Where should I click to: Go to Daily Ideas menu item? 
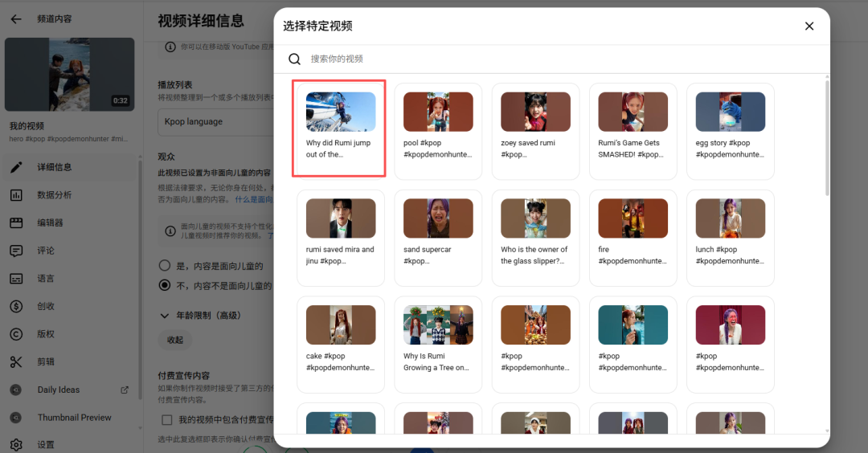pos(69,390)
